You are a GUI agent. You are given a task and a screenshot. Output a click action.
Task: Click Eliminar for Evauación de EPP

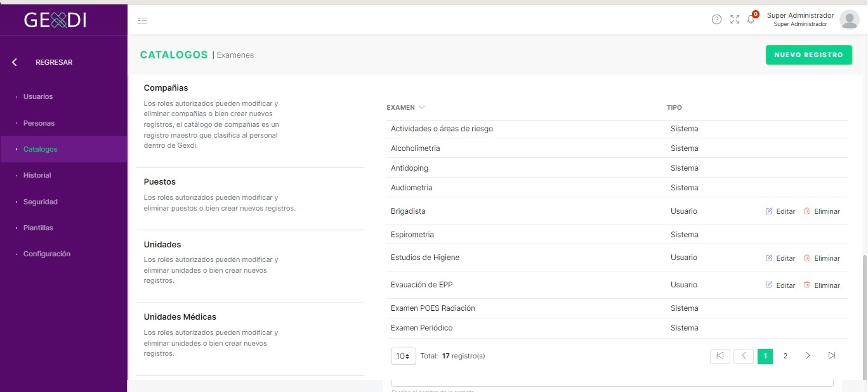click(827, 285)
